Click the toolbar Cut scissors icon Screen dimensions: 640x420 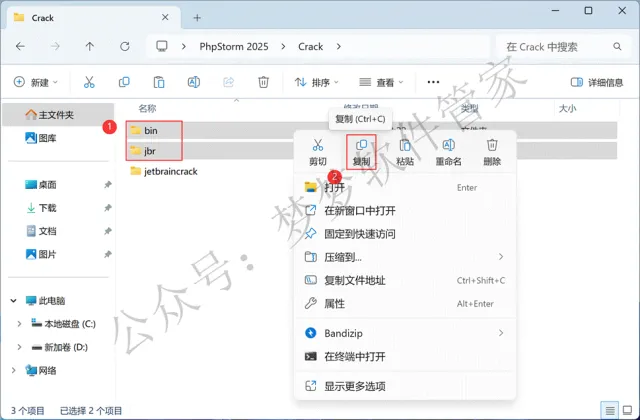(x=89, y=82)
